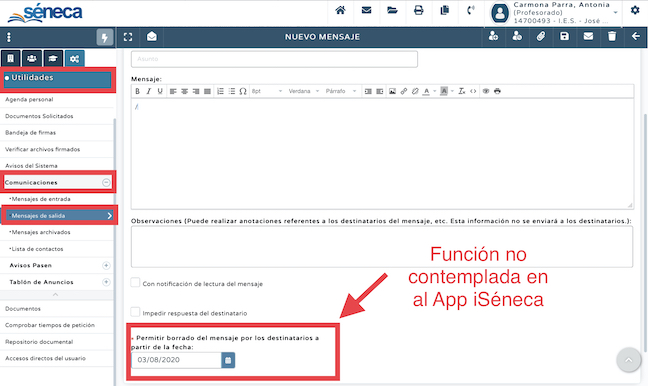The image size is (648, 386).
Task: Open the Verdana font family dropdown
Action: coord(304,91)
